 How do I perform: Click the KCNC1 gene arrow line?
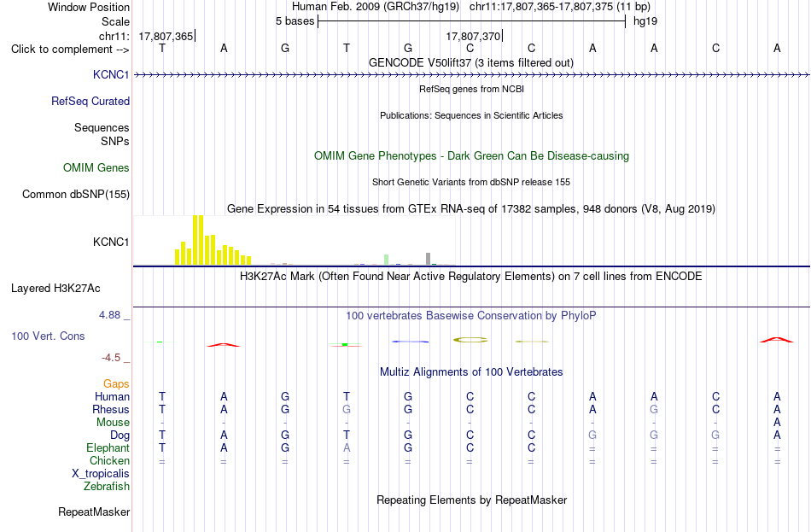coord(471,75)
